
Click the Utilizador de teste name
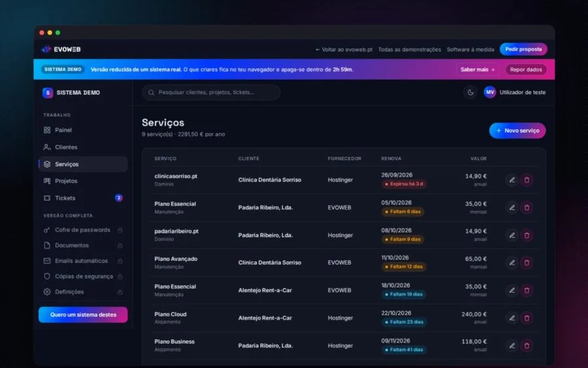point(523,92)
